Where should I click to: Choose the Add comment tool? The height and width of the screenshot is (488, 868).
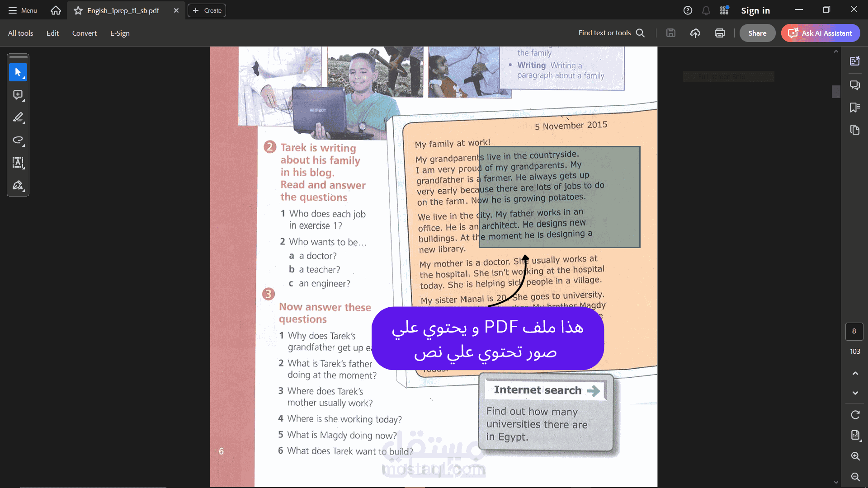coord(18,95)
